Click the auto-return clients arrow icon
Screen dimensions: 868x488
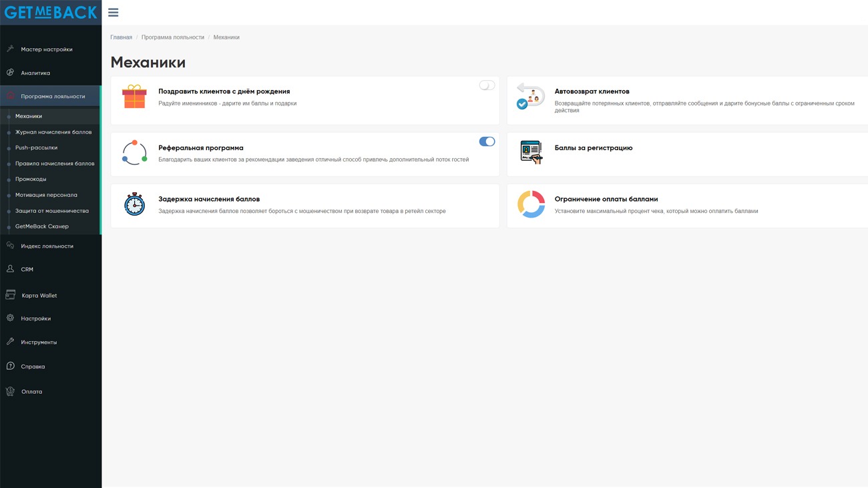pyautogui.click(x=530, y=97)
